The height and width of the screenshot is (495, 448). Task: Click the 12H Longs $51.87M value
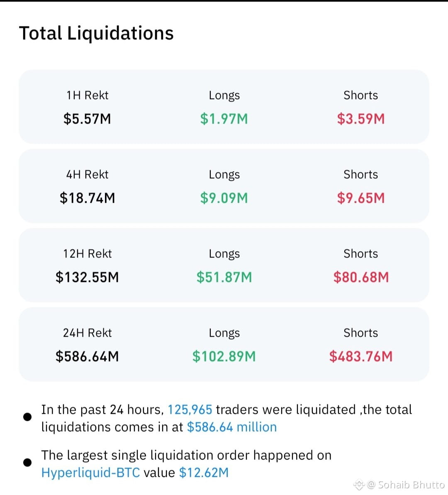pos(224,277)
